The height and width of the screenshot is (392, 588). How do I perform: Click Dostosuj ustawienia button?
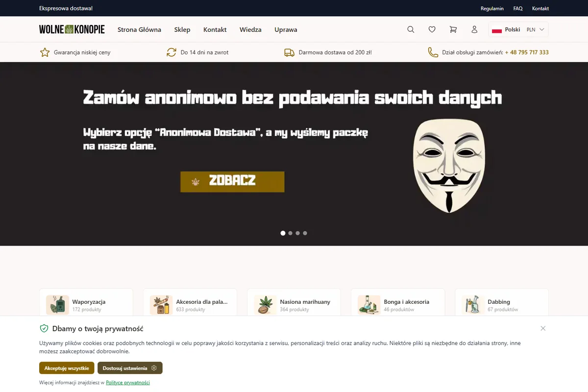pos(130,368)
